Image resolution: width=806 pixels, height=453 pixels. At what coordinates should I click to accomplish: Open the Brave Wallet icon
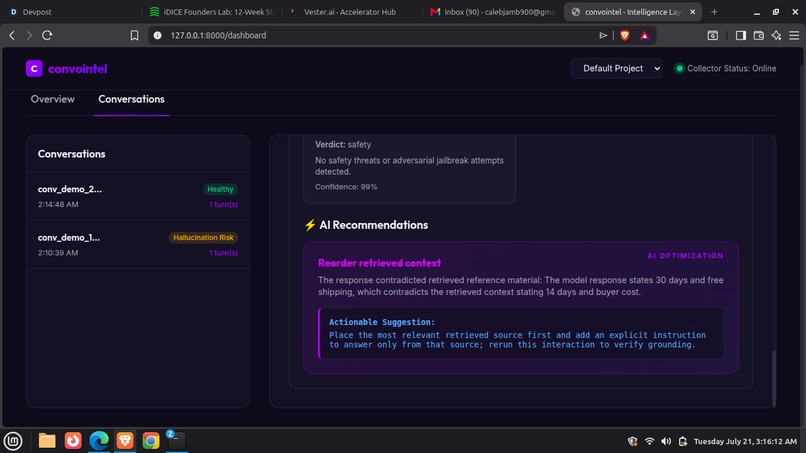point(759,35)
